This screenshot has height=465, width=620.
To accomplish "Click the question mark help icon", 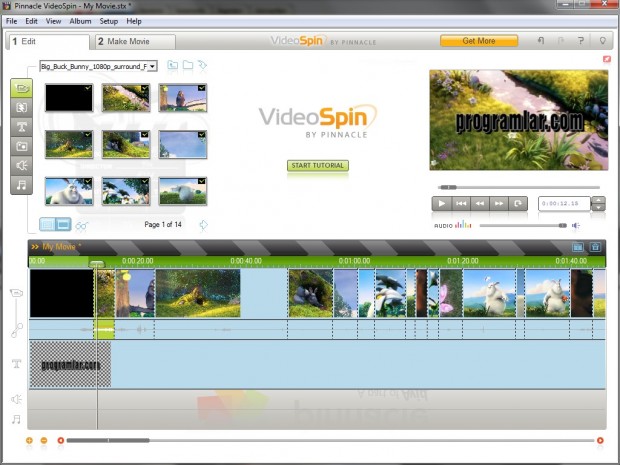I will point(580,41).
